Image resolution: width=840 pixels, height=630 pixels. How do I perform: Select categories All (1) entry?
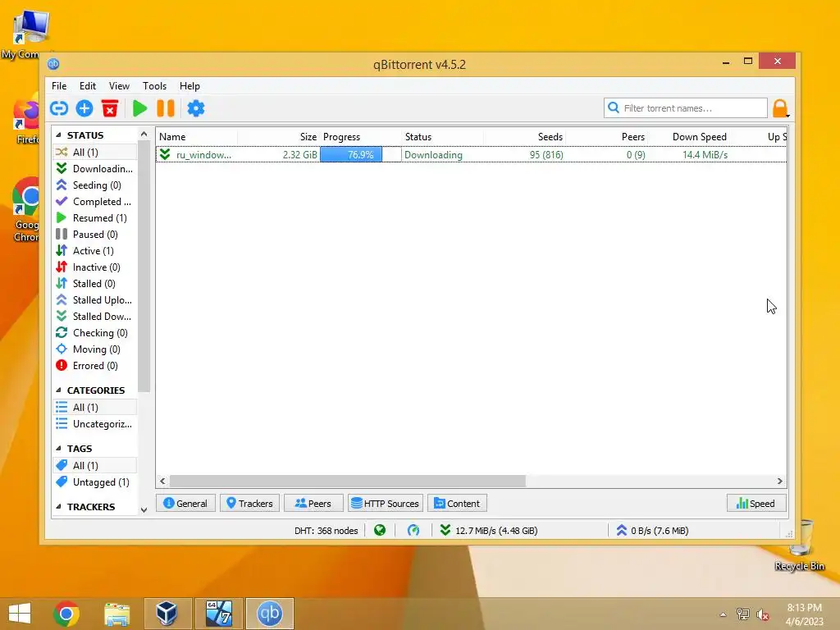pyautogui.click(x=95, y=408)
